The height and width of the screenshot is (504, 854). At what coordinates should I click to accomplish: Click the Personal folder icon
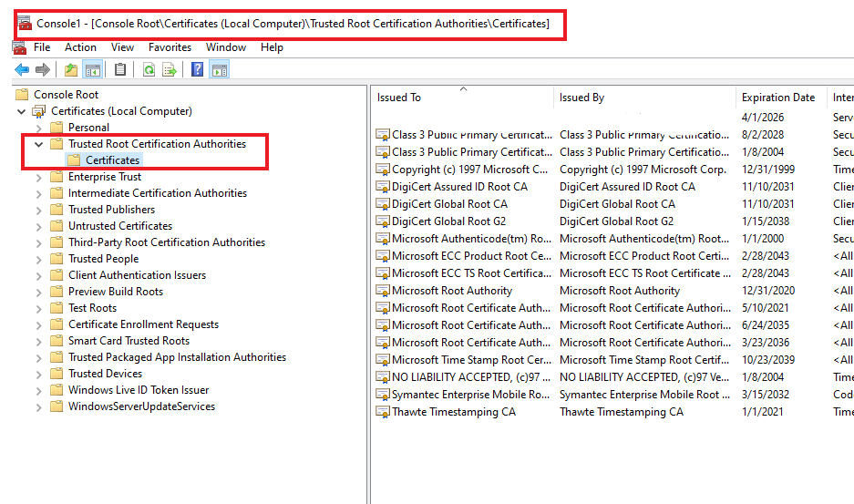click(57, 128)
